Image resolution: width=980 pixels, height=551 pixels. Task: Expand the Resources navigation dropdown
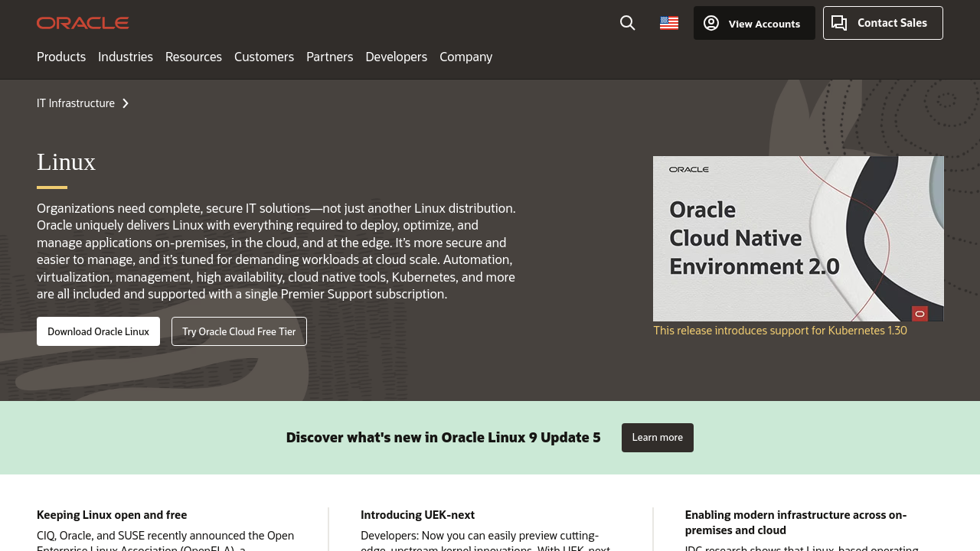(x=194, y=57)
